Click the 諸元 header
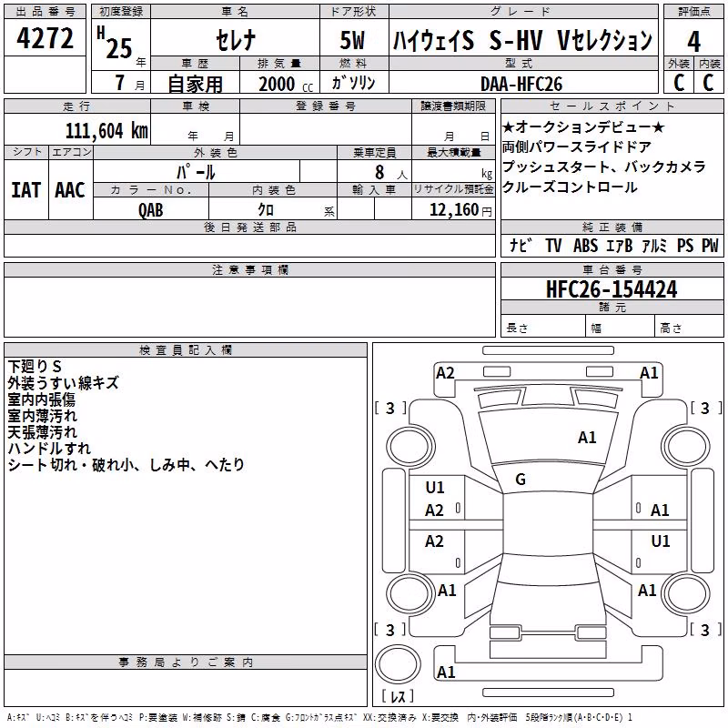Screen dimensions: 728x728 coord(612,307)
